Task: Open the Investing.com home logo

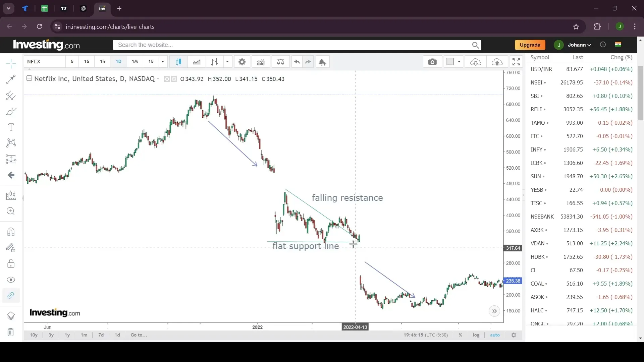Action: tap(46, 45)
